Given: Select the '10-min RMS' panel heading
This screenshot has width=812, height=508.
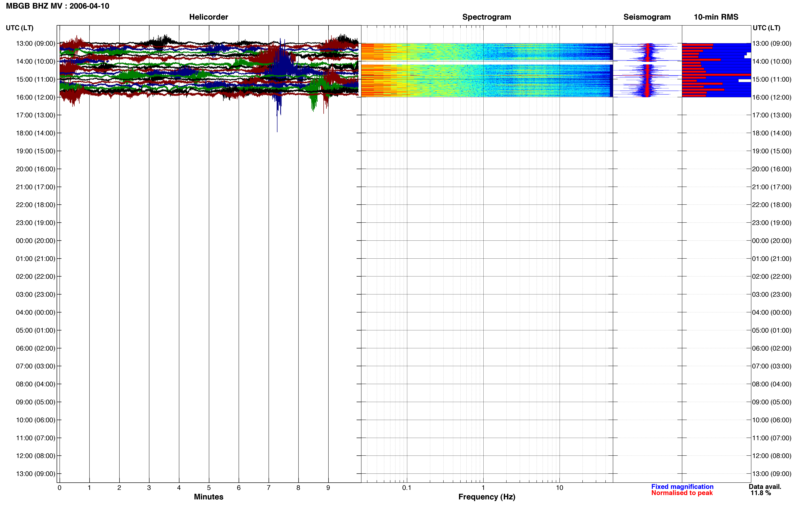Looking at the screenshot, I should [716, 17].
